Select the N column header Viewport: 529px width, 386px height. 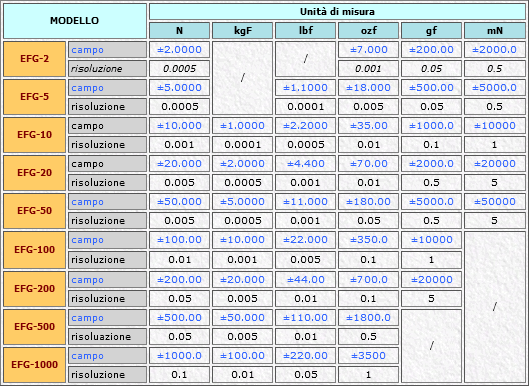[179, 31]
